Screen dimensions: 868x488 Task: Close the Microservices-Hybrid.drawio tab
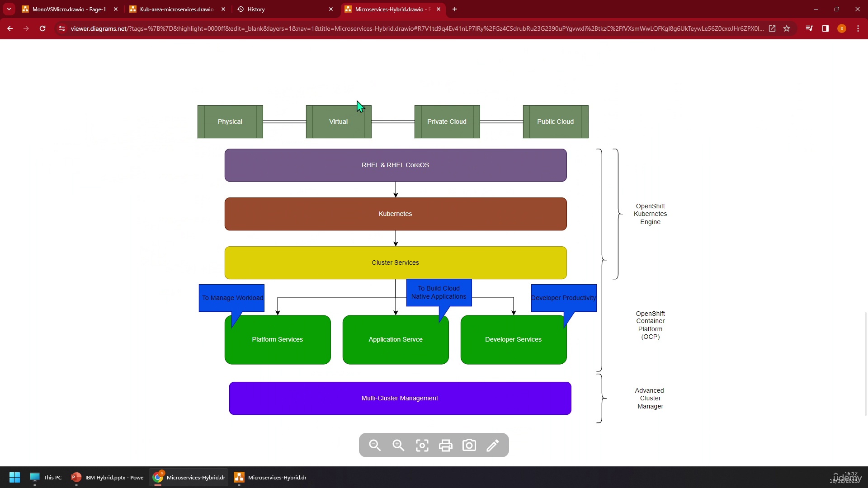click(439, 9)
